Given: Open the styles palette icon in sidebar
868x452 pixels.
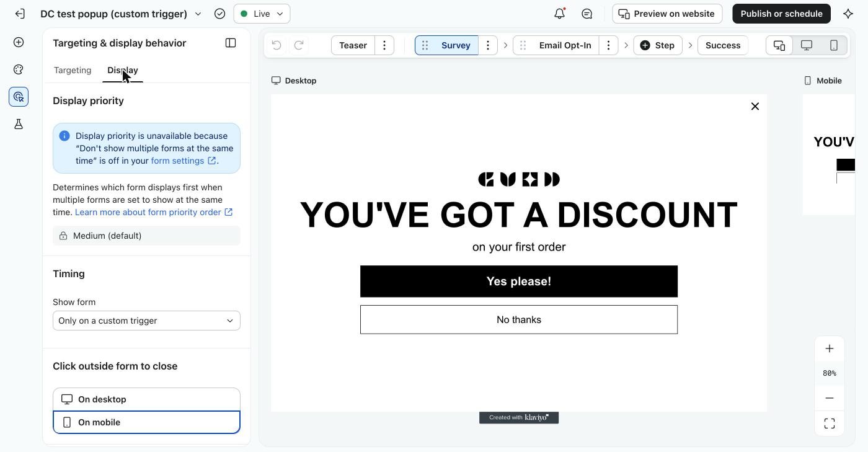Looking at the screenshot, I should tap(19, 69).
